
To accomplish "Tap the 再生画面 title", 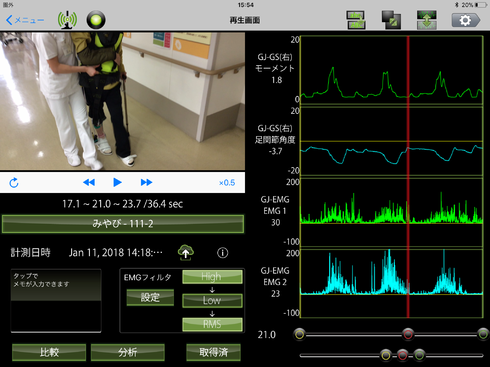I will [x=245, y=20].
